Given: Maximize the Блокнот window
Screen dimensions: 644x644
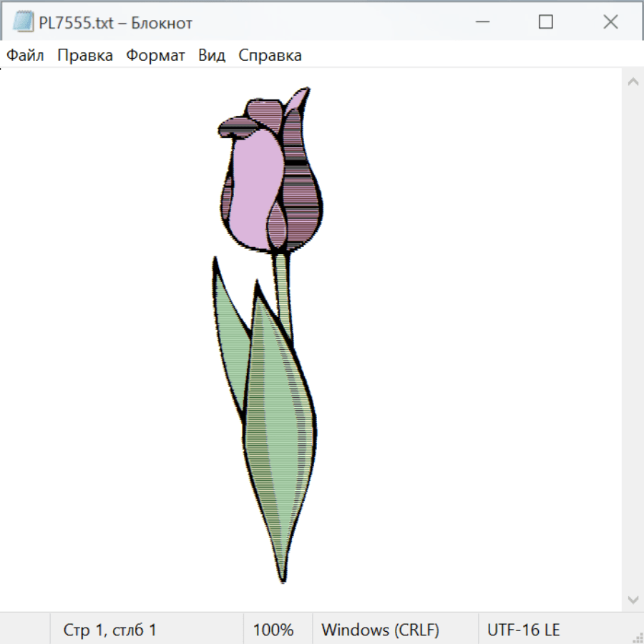Looking at the screenshot, I should point(546,22).
